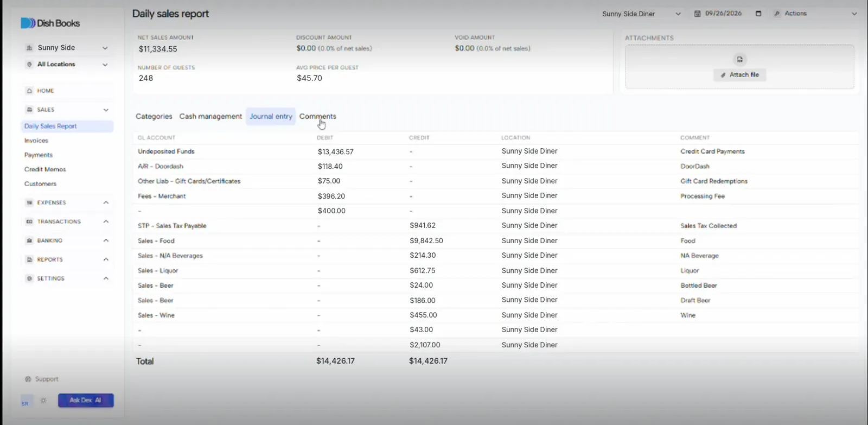
Task: Select Daily Sales Report in sidebar
Action: tap(67, 126)
